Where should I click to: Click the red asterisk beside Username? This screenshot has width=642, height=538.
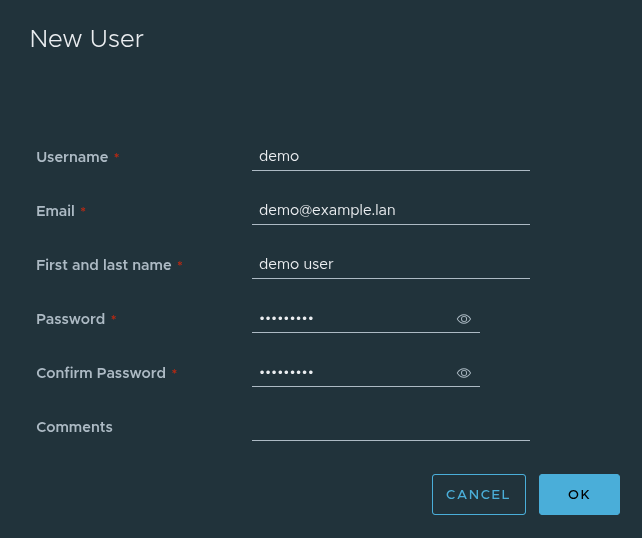(x=117, y=157)
